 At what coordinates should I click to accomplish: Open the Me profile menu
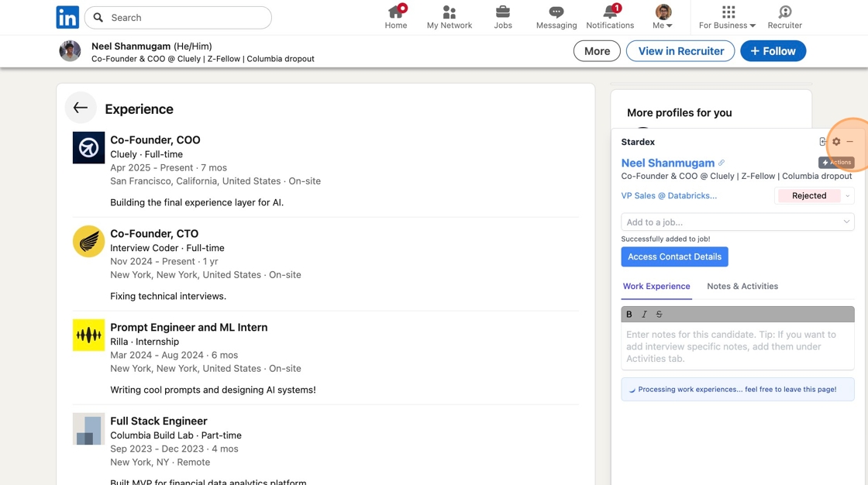(663, 17)
